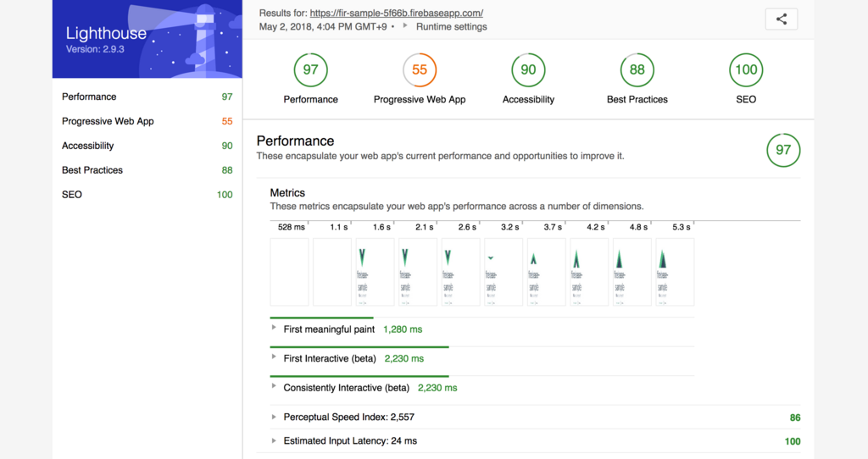This screenshot has height=459, width=868.
Task: Click the 1,280 ms value
Action: [x=403, y=329]
